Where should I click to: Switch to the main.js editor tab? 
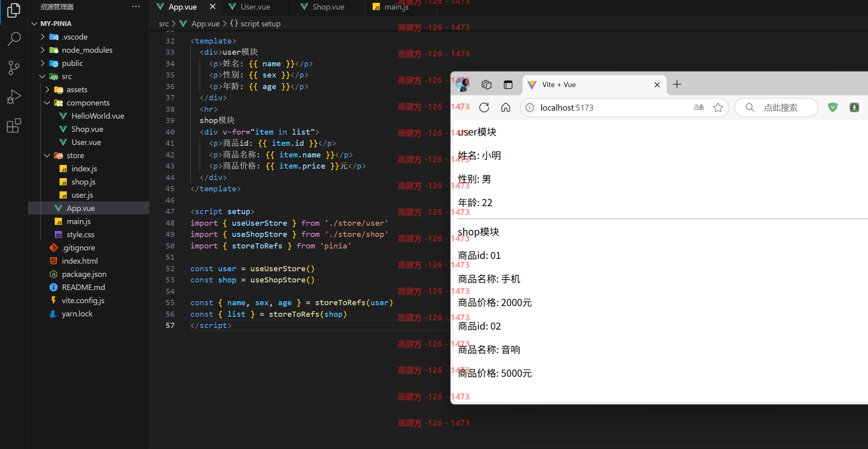pos(396,7)
